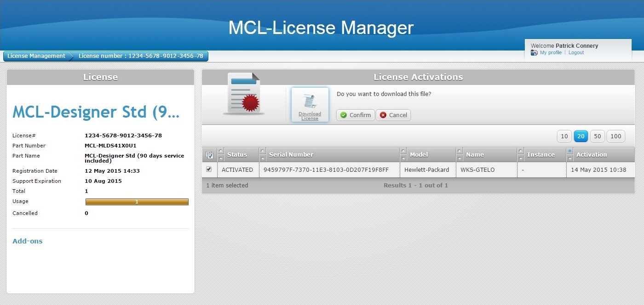Viewport: 644px width, 305px height.
Task: Sort Instance column descending with down arrow
Action: [520, 158]
